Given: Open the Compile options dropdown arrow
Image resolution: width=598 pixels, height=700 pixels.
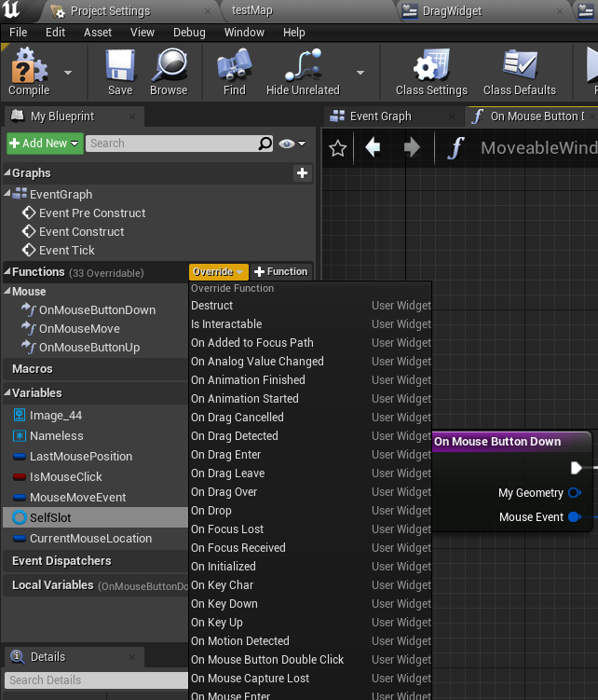Looking at the screenshot, I should 68,73.
